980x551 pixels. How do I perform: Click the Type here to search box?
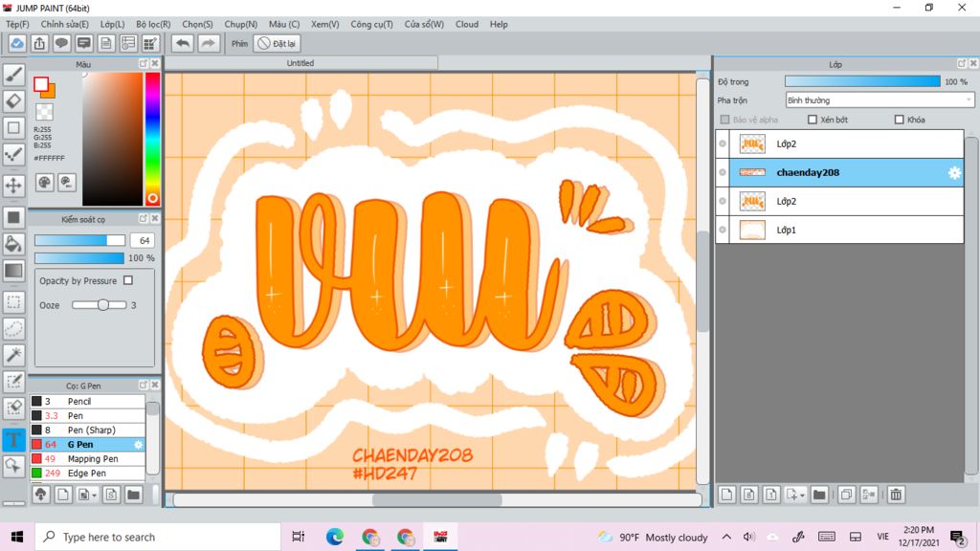[x=158, y=537]
